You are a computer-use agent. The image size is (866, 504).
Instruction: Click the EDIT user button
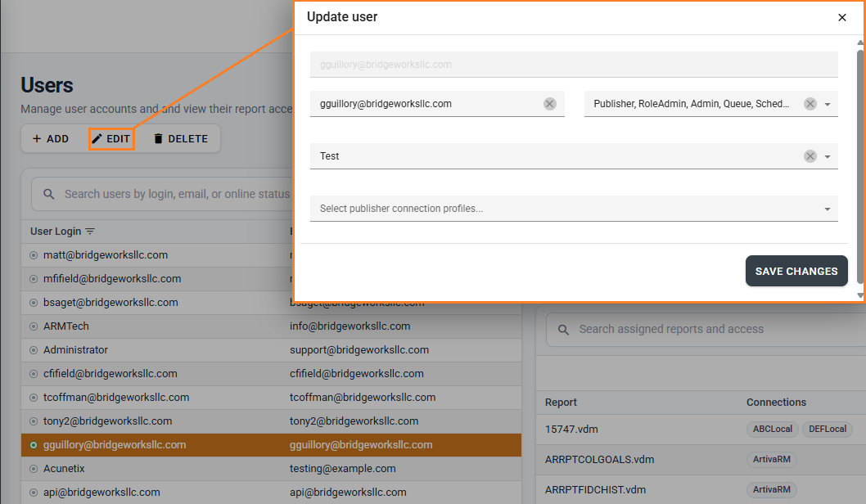(x=111, y=138)
